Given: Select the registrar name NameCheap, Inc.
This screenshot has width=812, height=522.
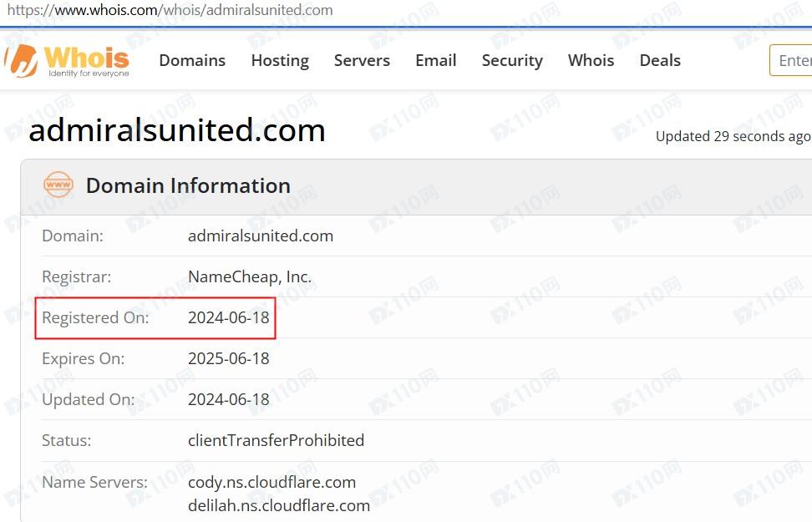Looking at the screenshot, I should [x=250, y=276].
